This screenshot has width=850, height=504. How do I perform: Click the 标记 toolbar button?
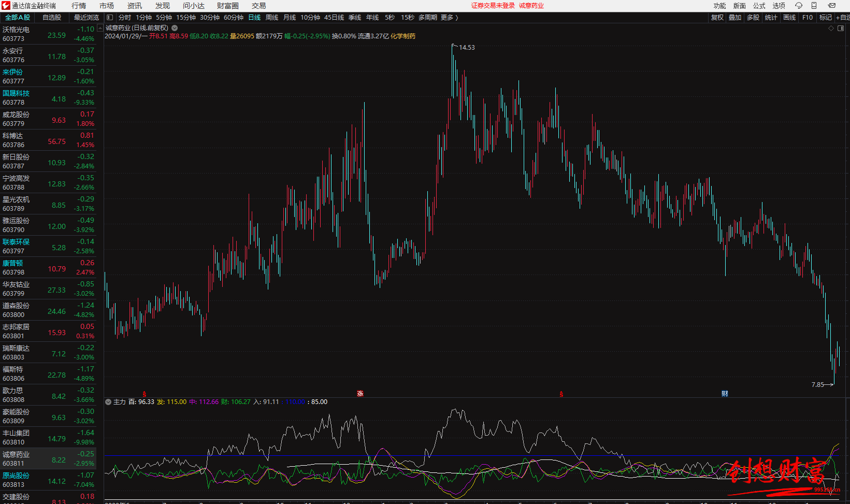[826, 18]
